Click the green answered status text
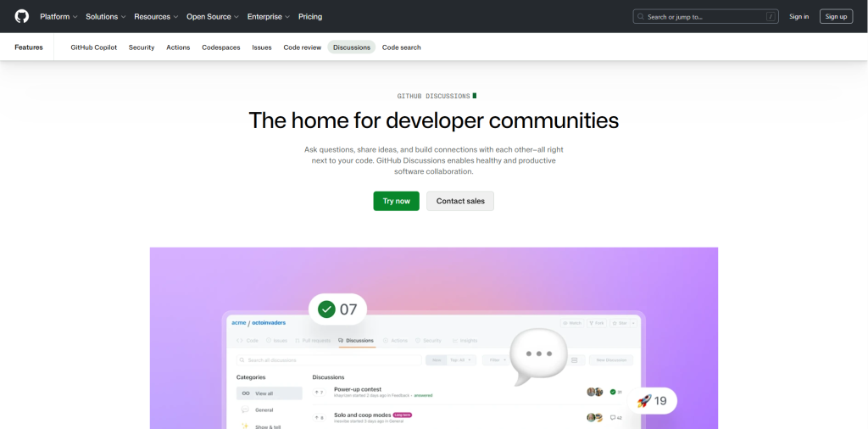The image size is (868, 429). [424, 396]
